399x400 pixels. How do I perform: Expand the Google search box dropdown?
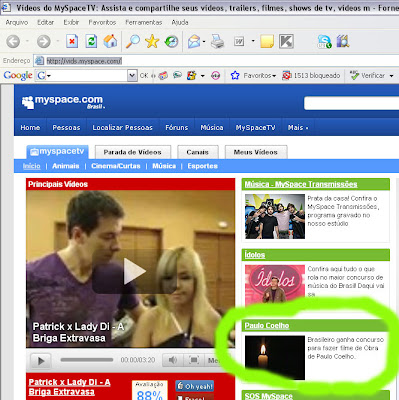pos(132,76)
